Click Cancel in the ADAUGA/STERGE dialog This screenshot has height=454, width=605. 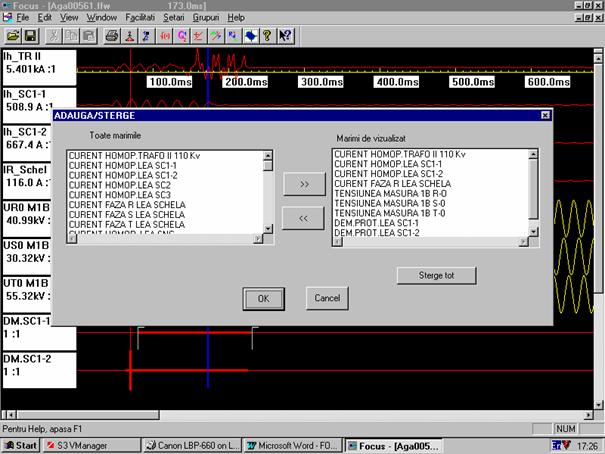click(x=327, y=298)
